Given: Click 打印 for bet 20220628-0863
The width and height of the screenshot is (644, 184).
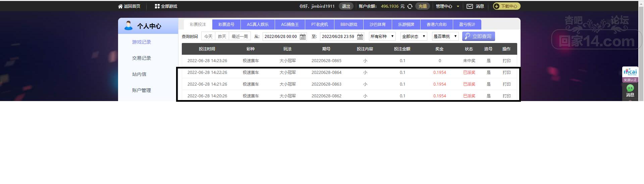Looking at the screenshot, I should [507, 84].
